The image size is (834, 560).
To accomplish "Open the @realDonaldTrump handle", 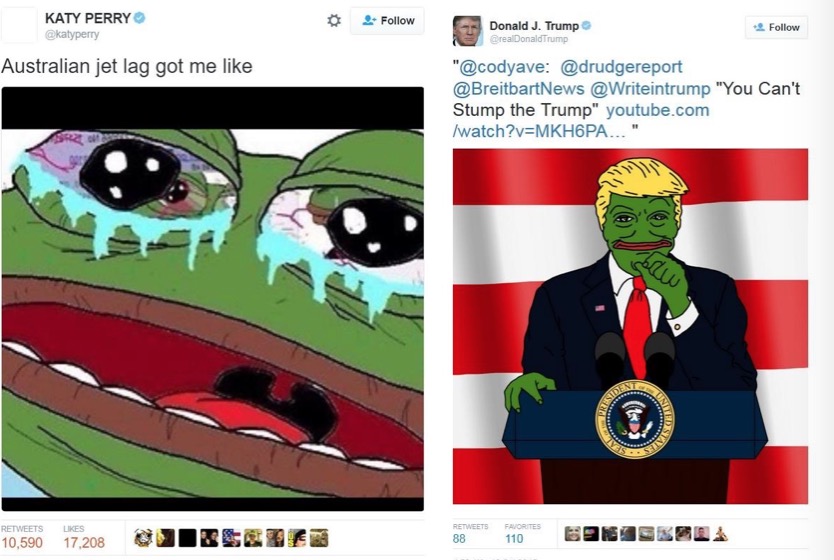I will (529, 39).
